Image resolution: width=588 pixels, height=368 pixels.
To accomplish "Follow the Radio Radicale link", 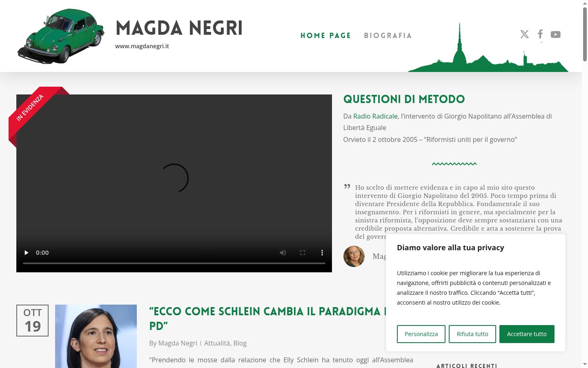I will pos(375,116).
